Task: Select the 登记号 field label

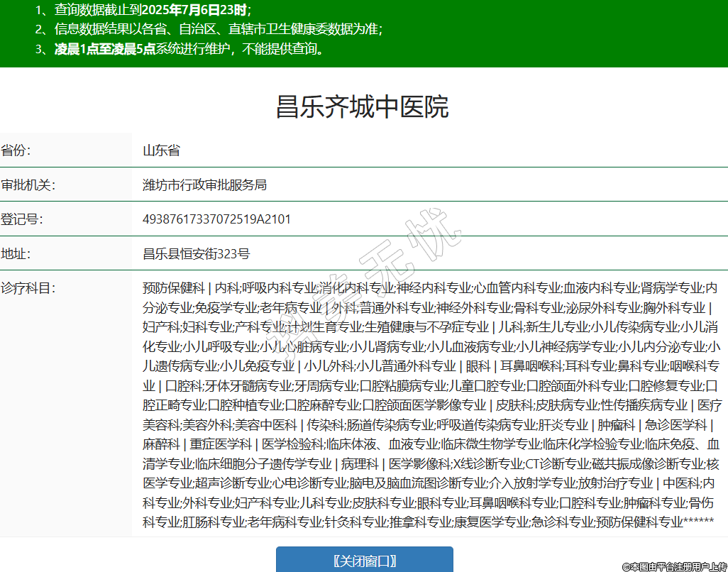Action: pyautogui.click(x=22, y=219)
